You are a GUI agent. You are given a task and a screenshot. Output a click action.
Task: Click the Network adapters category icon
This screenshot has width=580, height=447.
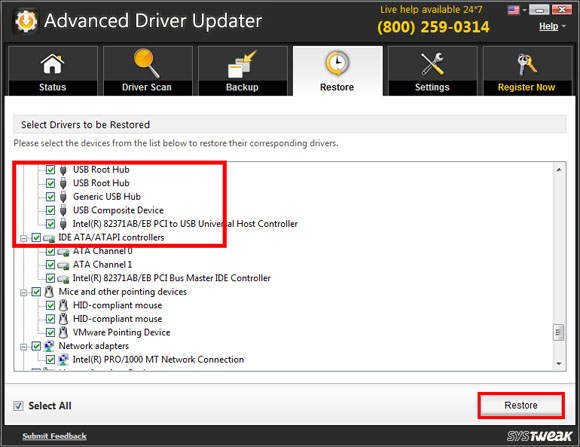point(49,346)
